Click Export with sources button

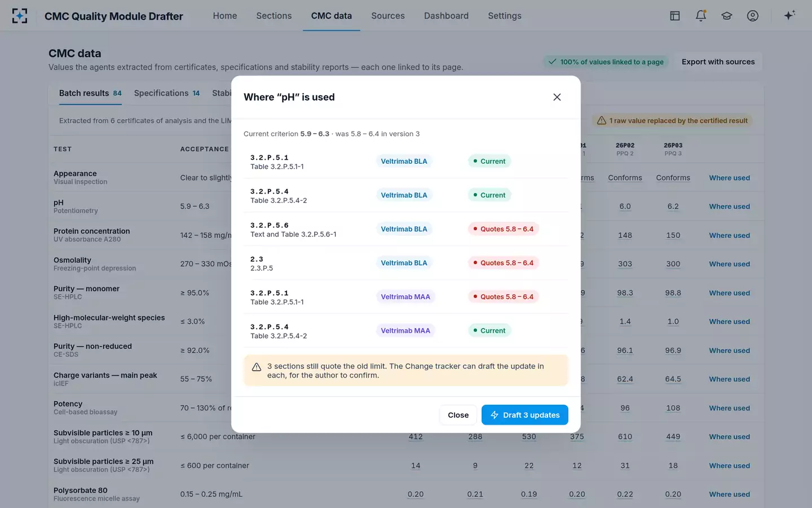click(718, 62)
